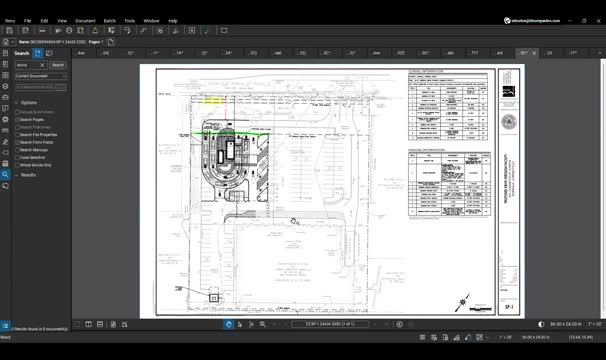This screenshot has width=606, height=360.
Task: Select the Pan hand tool
Action: [228, 324]
